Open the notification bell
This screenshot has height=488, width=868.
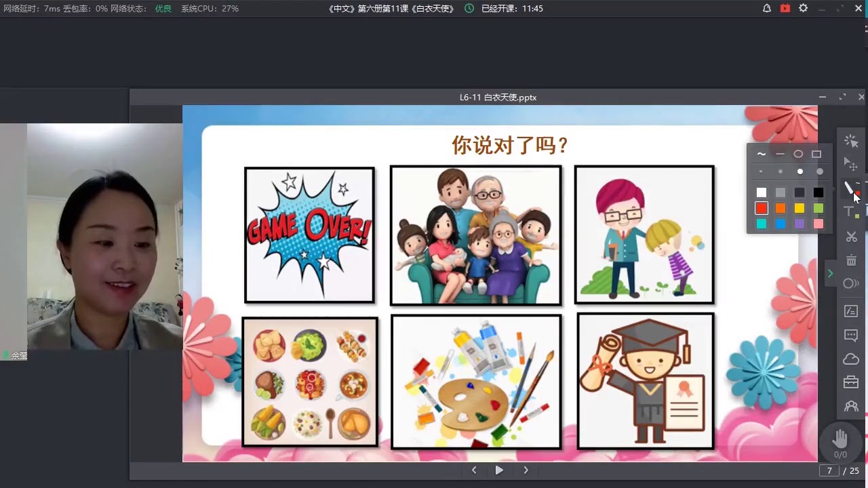point(767,9)
